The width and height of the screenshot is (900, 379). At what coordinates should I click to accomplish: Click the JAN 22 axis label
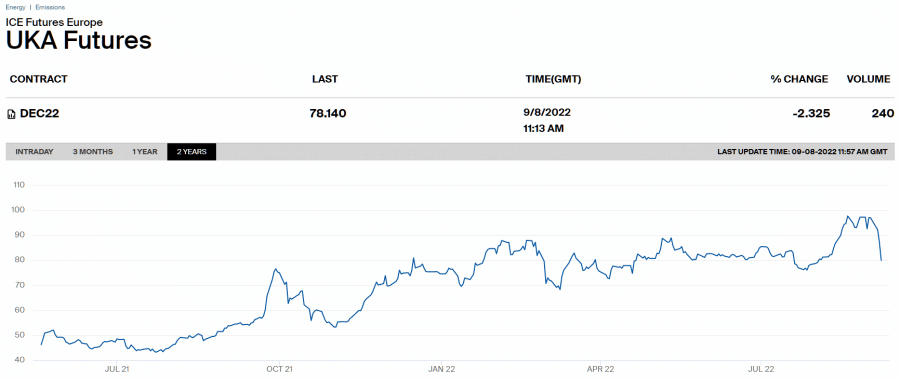pyautogui.click(x=443, y=368)
